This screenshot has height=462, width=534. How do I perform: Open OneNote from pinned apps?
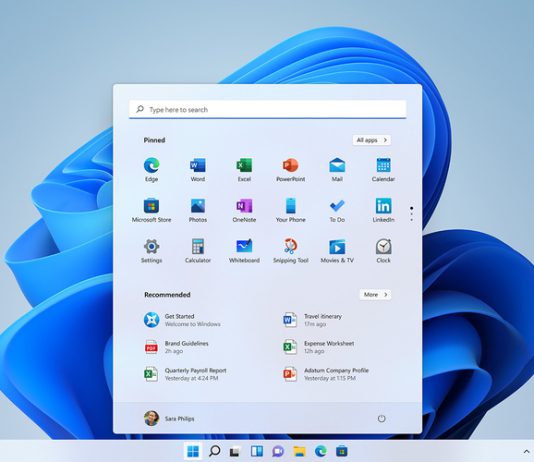(244, 210)
